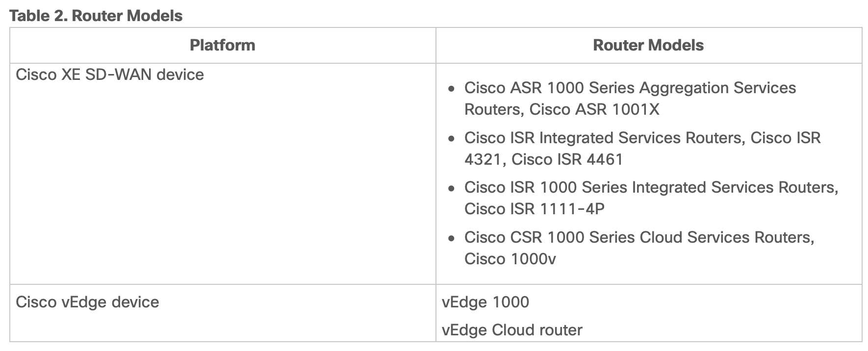Click the bullet before Cisco ISR 1000 Series
The width and height of the screenshot is (868, 351).
(452, 189)
